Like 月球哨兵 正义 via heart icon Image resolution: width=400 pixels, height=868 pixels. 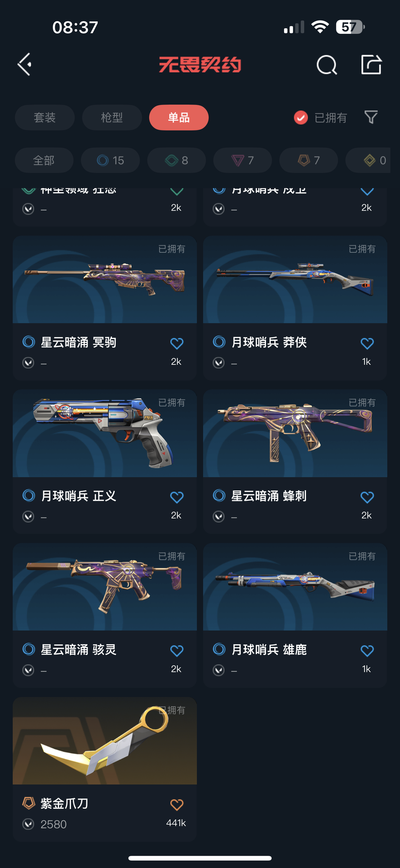click(177, 497)
